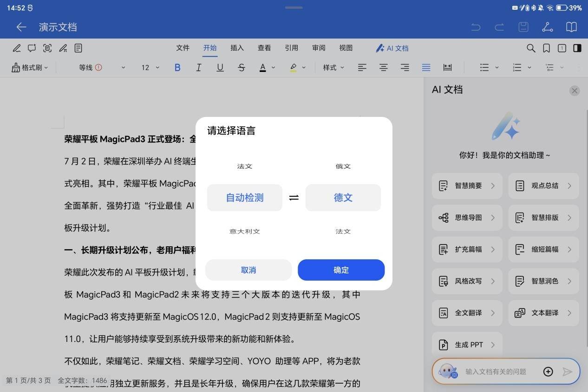Screen dimensions: 588x392
Task: Click the bookmark icon in toolbar
Action: (x=547, y=48)
